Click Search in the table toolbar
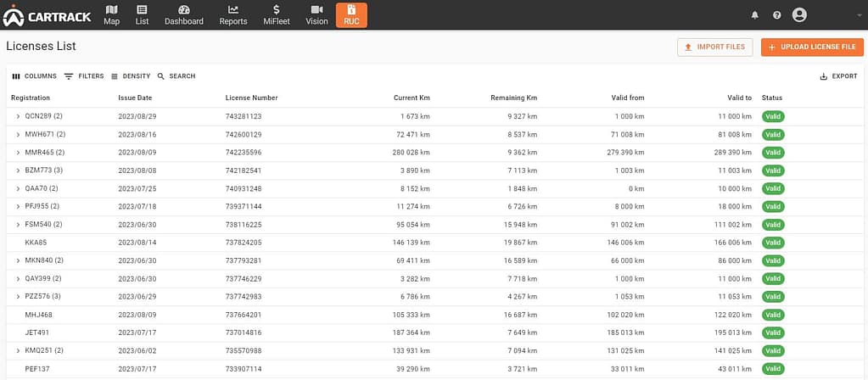This screenshot has height=380, width=868. click(176, 76)
